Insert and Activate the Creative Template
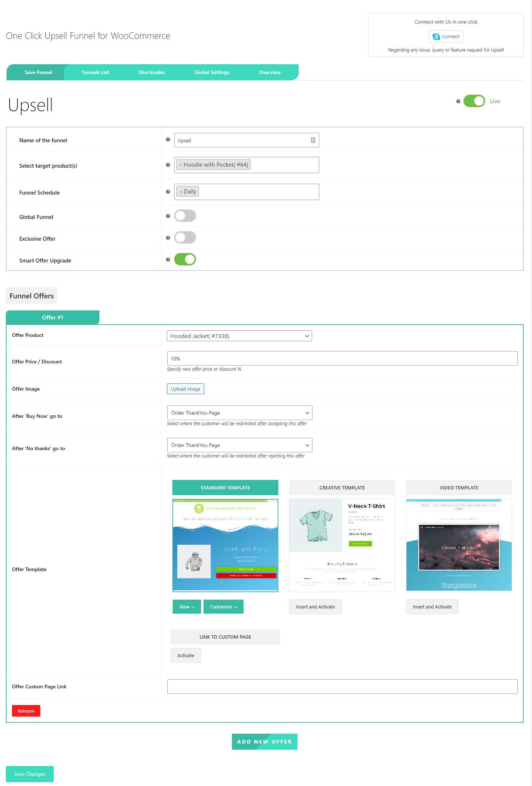 pyautogui.click(x=315, y=607)
